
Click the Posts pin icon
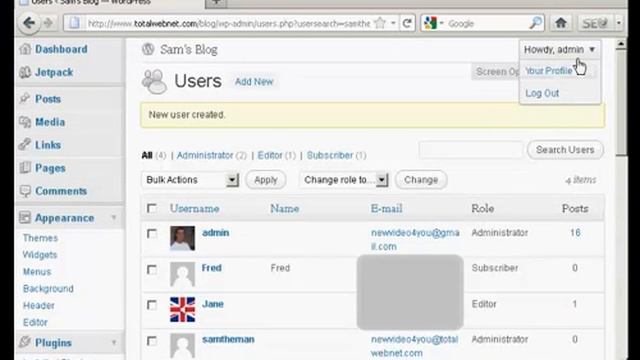25,98
